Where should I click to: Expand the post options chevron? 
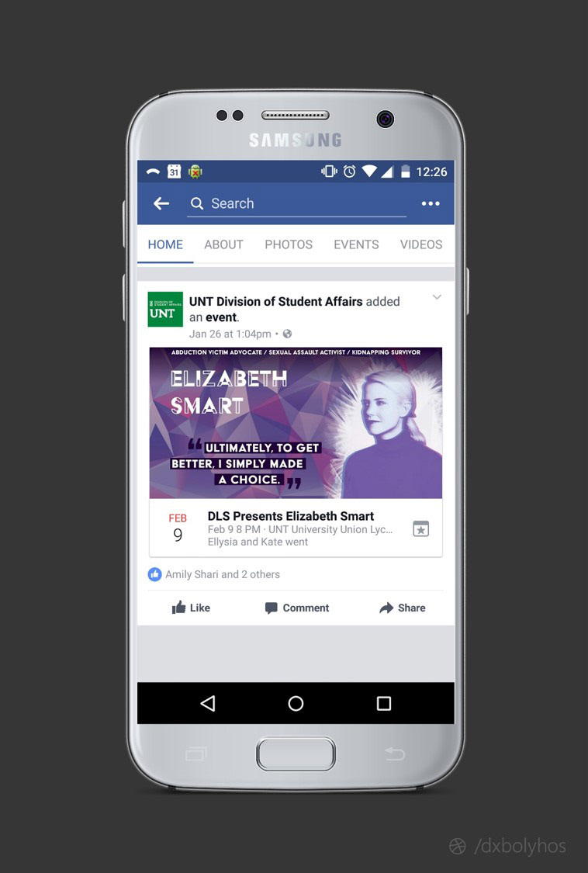(x=437, y=297)
